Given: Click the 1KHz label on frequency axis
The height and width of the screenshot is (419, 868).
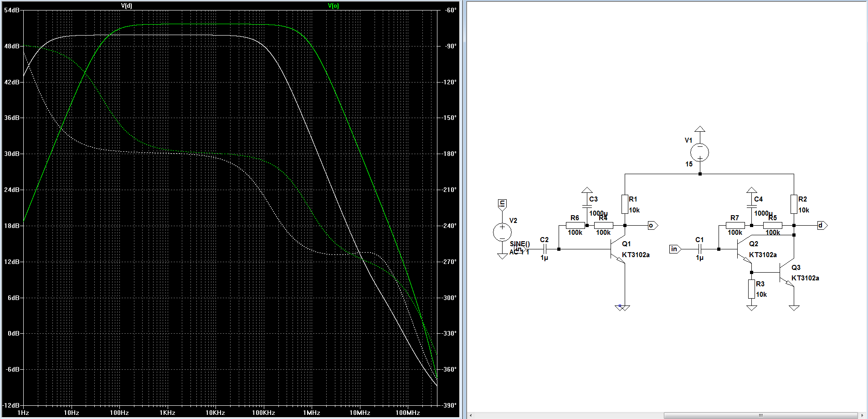Looking at the screenshot, I should click(167, 413).
